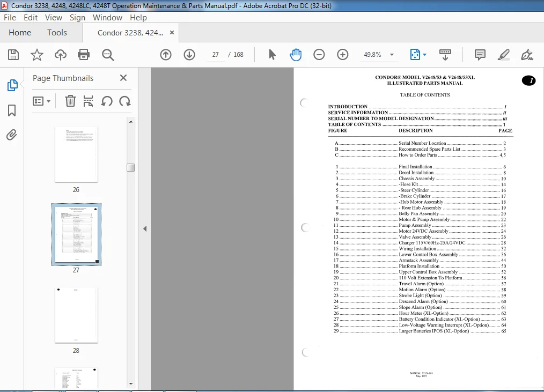The width and height of the screenshot is (544, 392).
Task: Zoom in with the plus button
Action: click(342, 55)
